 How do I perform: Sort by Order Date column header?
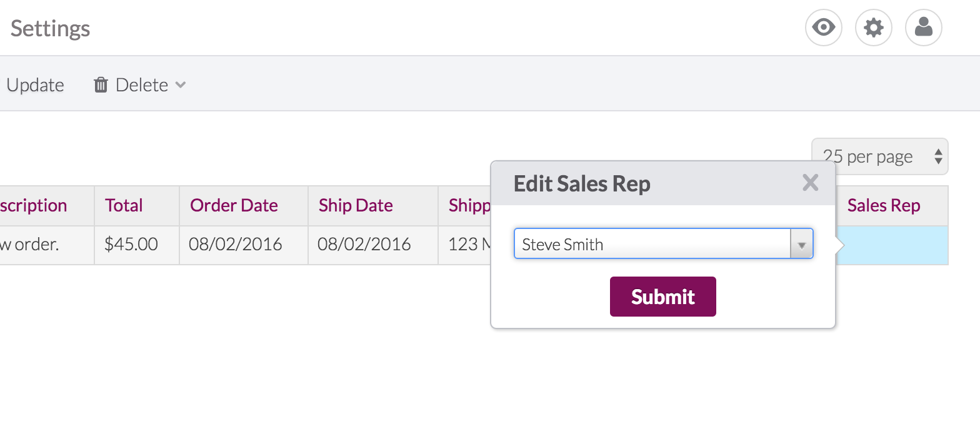click(x=234, y=205)
